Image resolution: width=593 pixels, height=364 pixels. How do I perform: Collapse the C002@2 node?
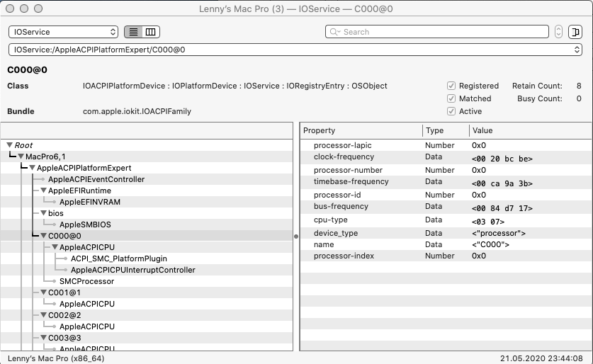(44, 315)
